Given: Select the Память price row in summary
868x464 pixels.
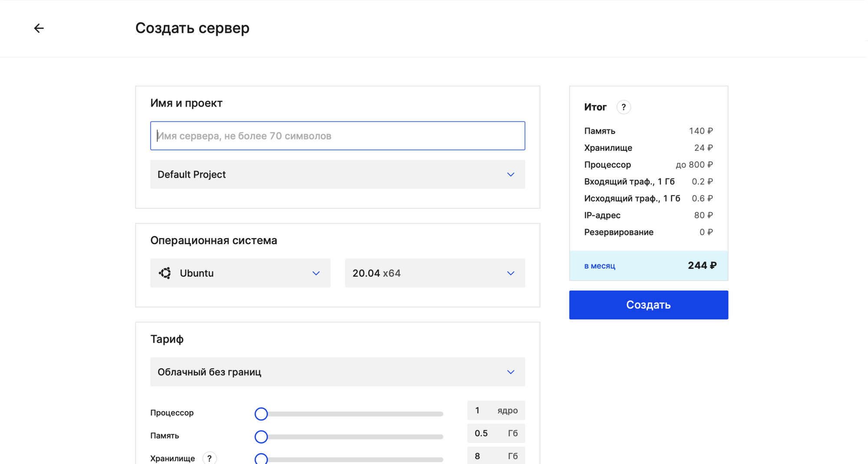Looking at the screenshot, I should (x=648, y=131).
